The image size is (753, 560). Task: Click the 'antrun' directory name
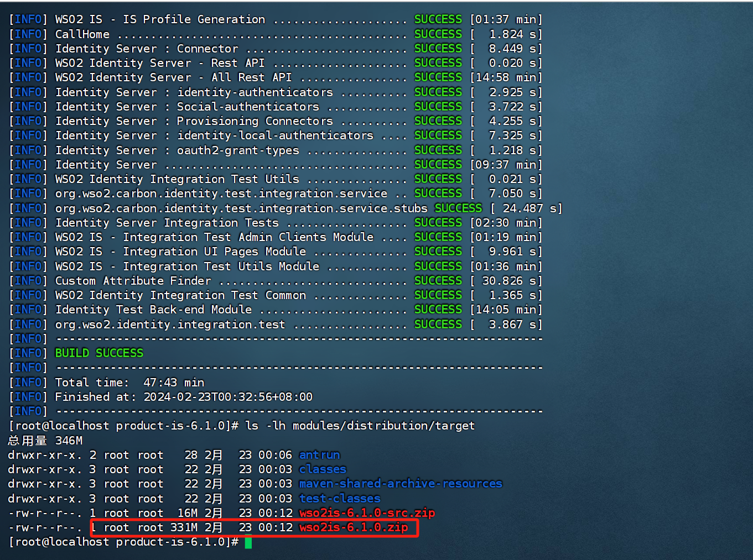pos(319,455)
